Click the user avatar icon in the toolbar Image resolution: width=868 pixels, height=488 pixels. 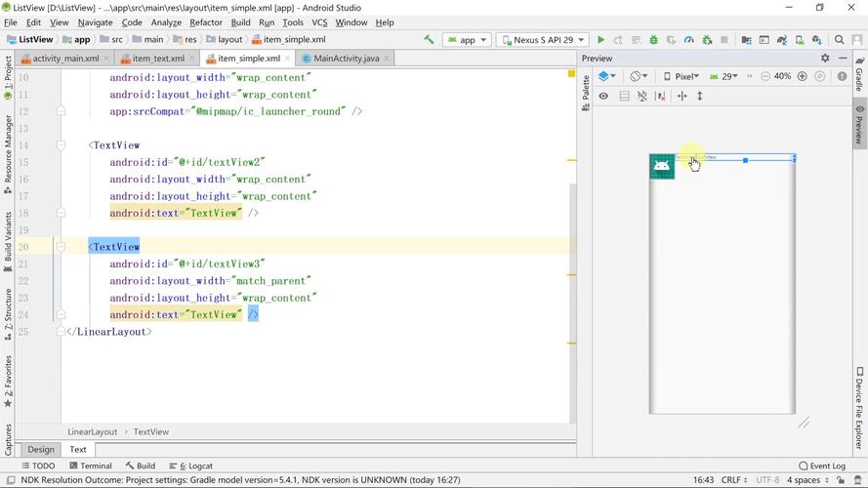coord(857,40)
